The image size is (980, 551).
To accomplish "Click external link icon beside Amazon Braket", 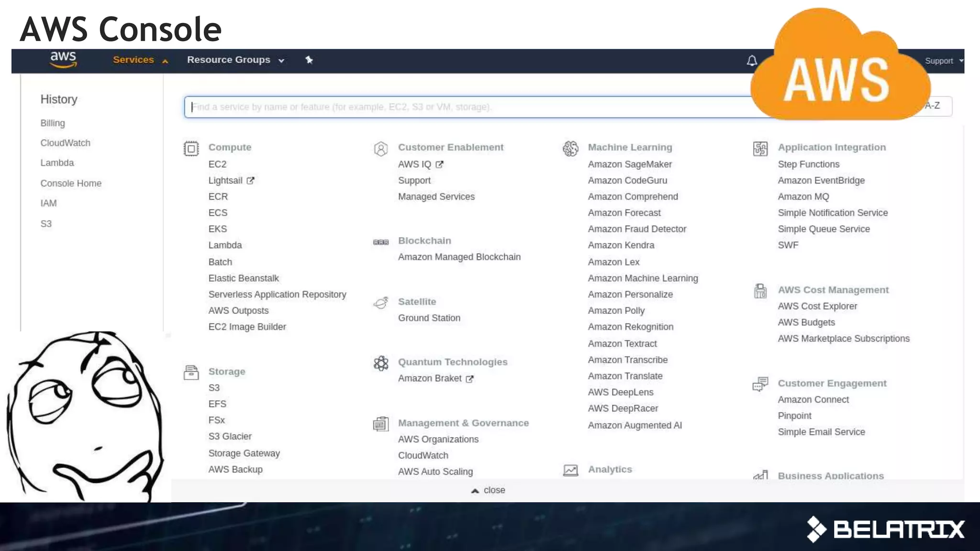I will coord(469,378).
